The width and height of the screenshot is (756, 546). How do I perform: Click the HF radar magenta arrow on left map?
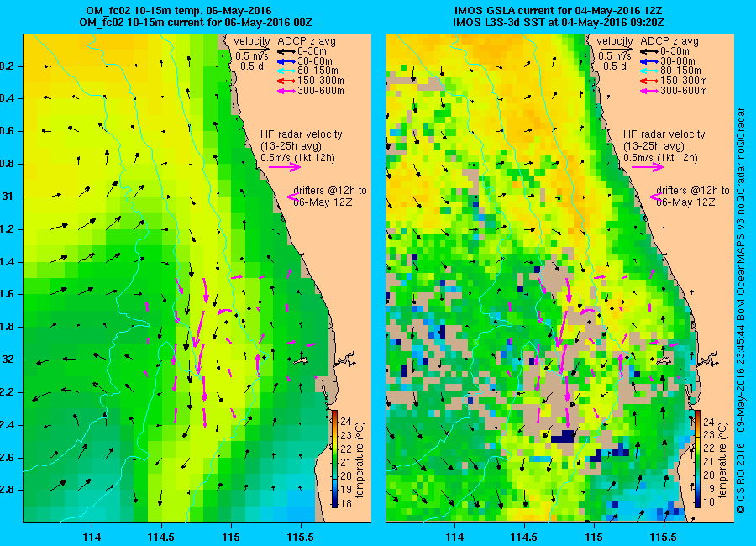285,167
